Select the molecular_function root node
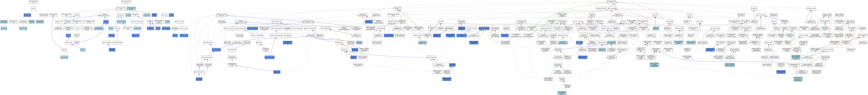Screen dimensions: 868x95 click(33, 2)
